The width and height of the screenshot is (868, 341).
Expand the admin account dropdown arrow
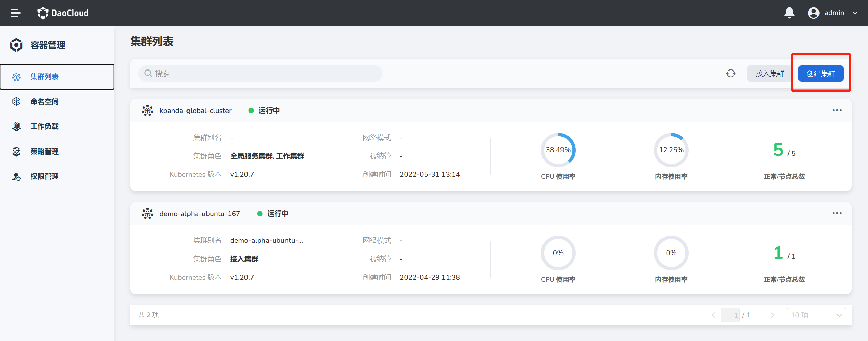(x=855, y=13)
